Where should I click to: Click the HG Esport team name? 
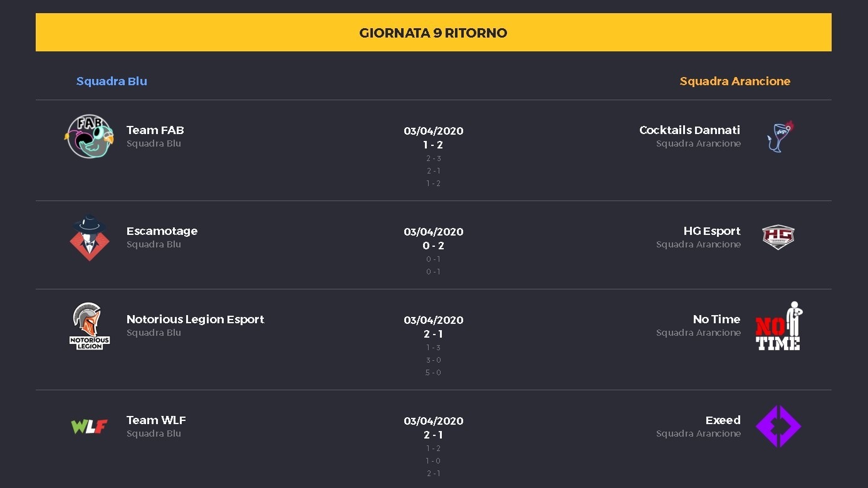pyautogui.click(x=712, y=231)
